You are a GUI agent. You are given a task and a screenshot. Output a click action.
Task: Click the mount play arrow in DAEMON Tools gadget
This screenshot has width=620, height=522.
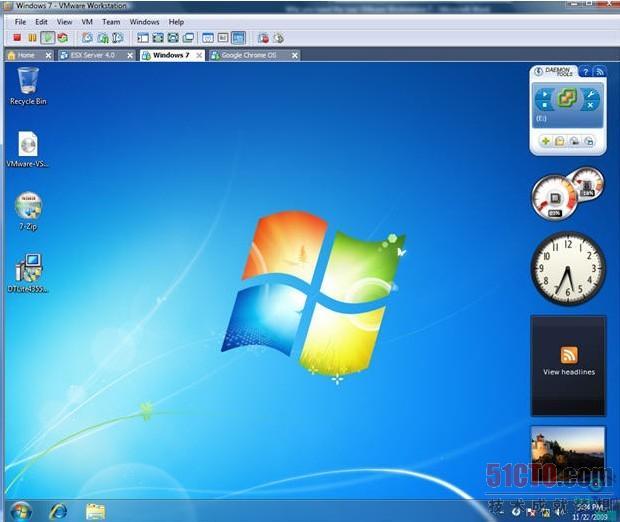[545, 94]
